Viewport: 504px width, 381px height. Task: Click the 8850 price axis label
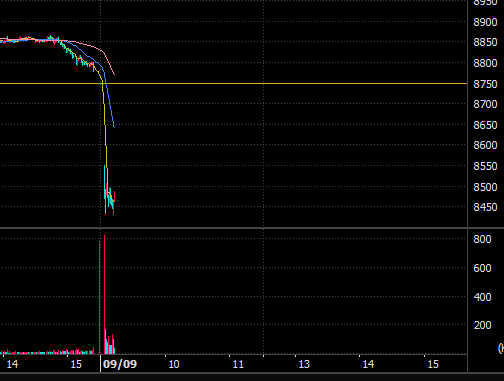pyautogui.click(x=485, y=42)
